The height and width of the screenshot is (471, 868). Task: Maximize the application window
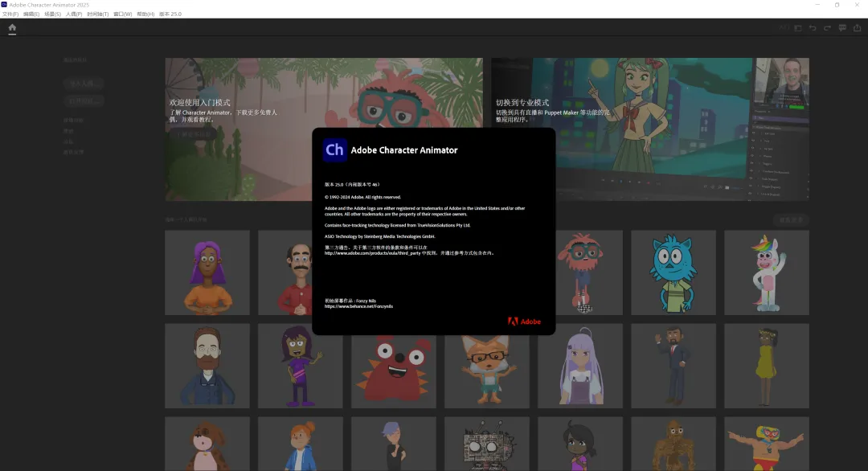[x=837, y=5]
